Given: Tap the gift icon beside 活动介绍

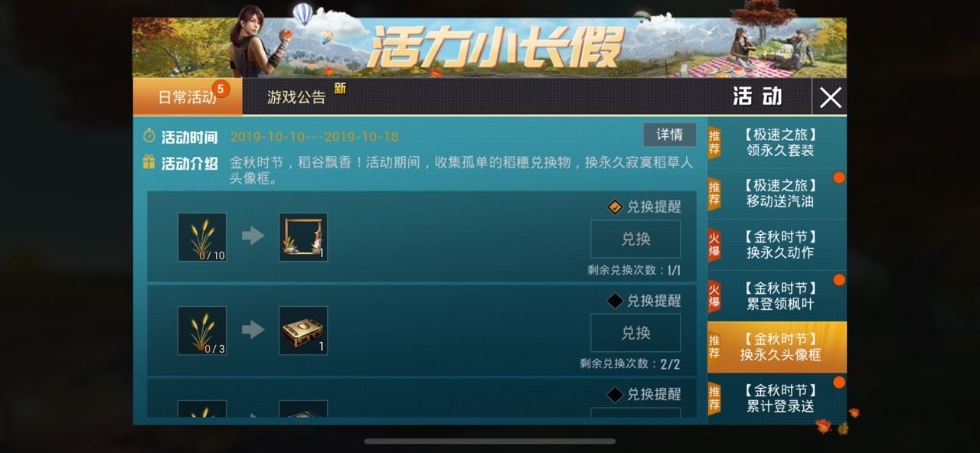Looking at the screenshot, I should coord(149,162).
